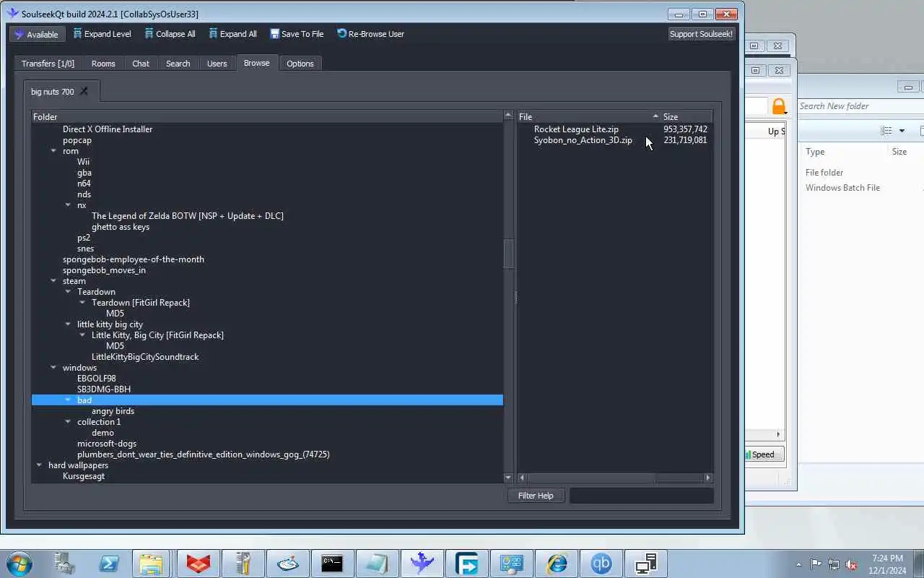The width and height of the screenshot is (924, 578).
Task: Click the volume icon in system tray
Action: pyautogui.click(x=852, y=564)
